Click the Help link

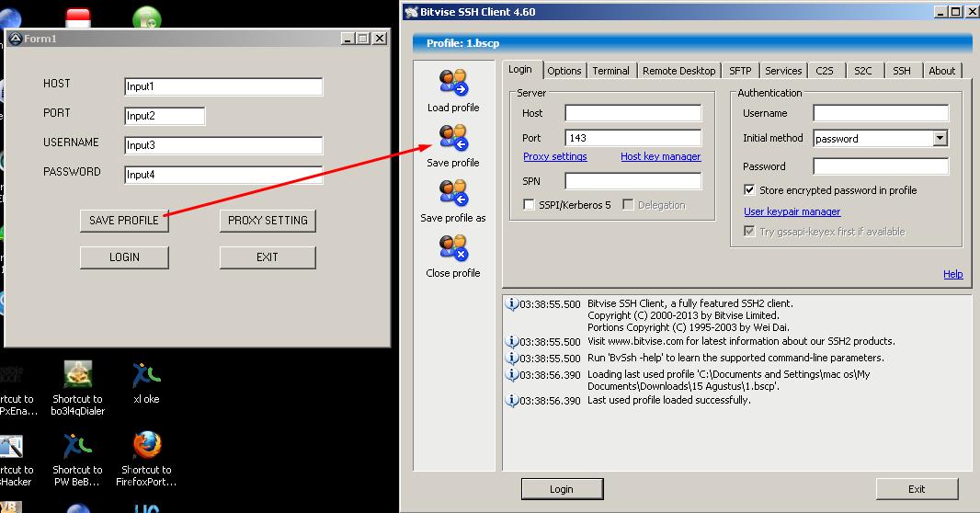coord(953,274)
